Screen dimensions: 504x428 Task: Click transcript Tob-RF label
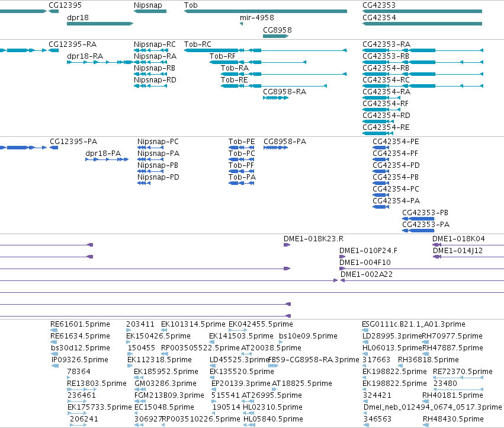tap(223, 56)
